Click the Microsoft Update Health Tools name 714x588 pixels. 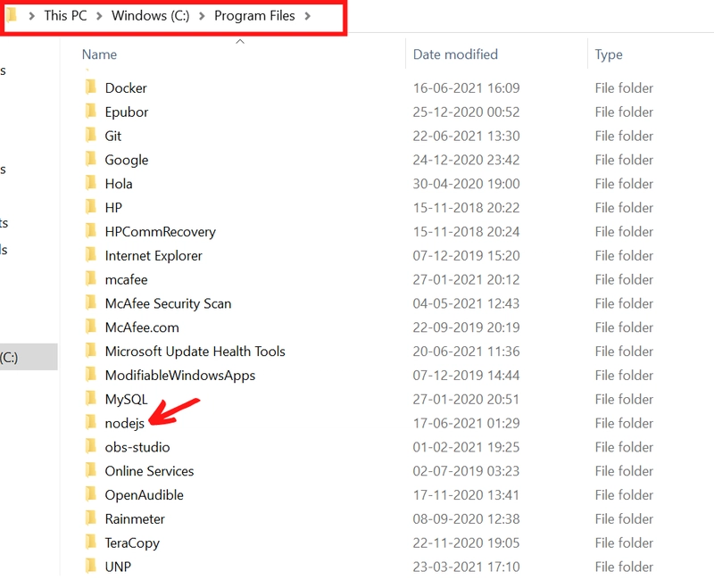click(x=195, y=352)
